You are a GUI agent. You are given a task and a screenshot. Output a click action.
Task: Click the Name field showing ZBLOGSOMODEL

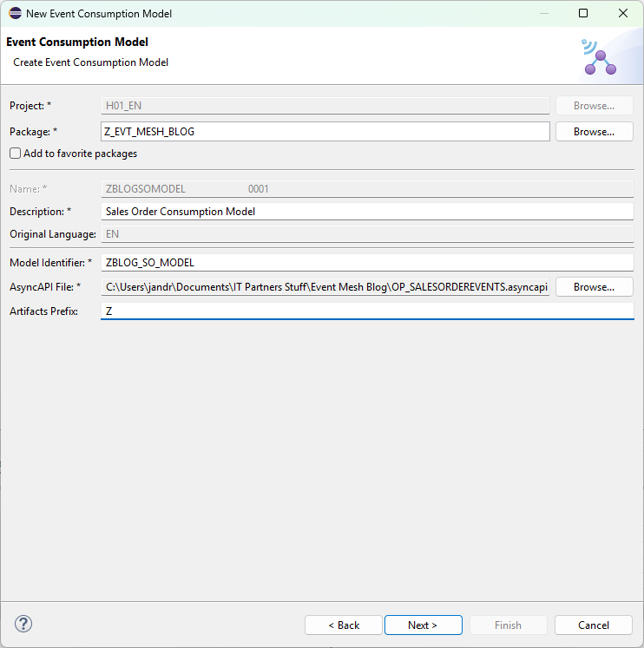[367, 188]
